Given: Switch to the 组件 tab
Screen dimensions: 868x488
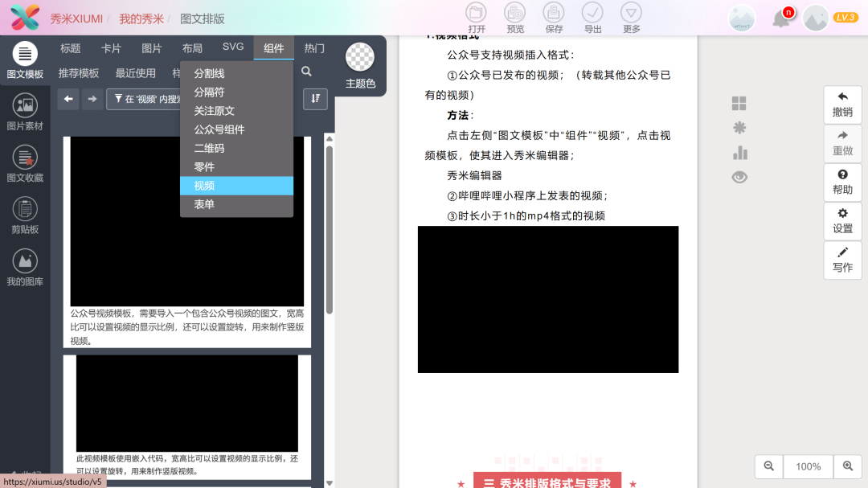Looking at the screenshot, I should [273, 48].
